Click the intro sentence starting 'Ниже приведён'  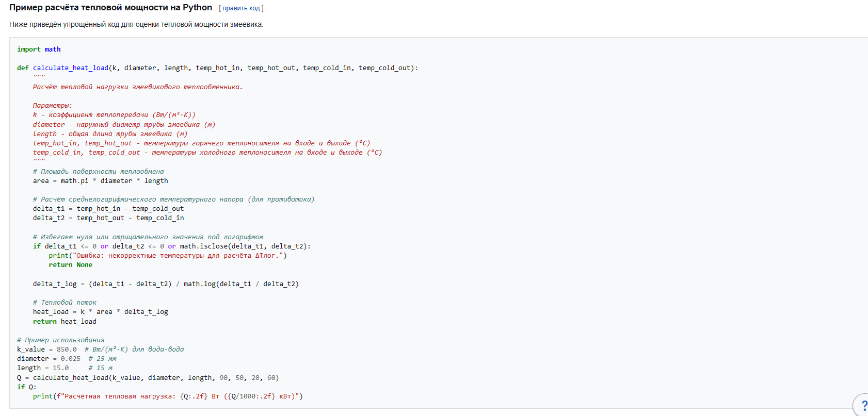(136, 24)
